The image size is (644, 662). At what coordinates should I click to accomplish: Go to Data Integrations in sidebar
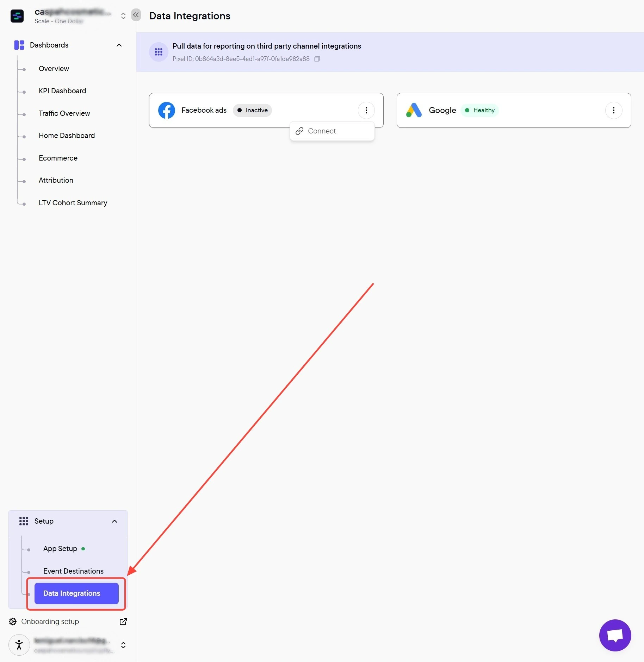tap(76, 593)
